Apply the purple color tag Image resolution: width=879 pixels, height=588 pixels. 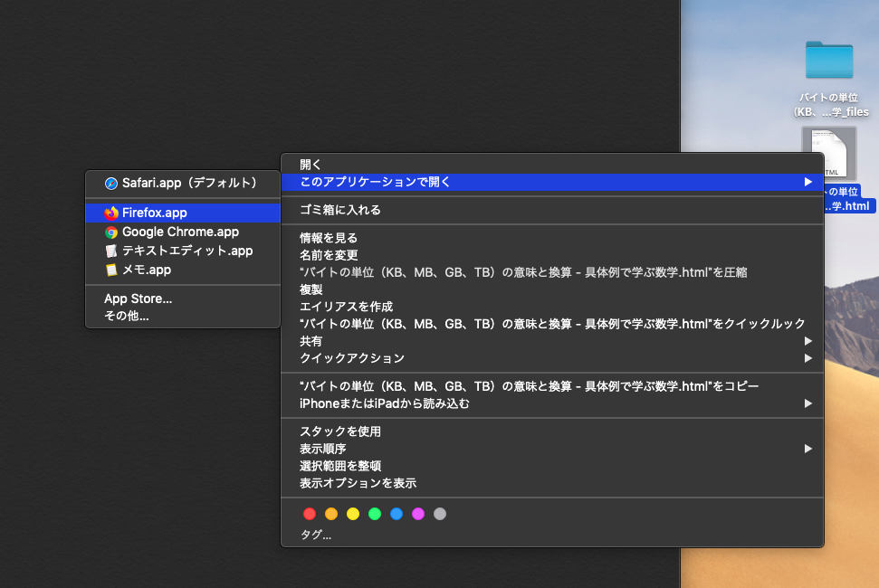[418, 514]
